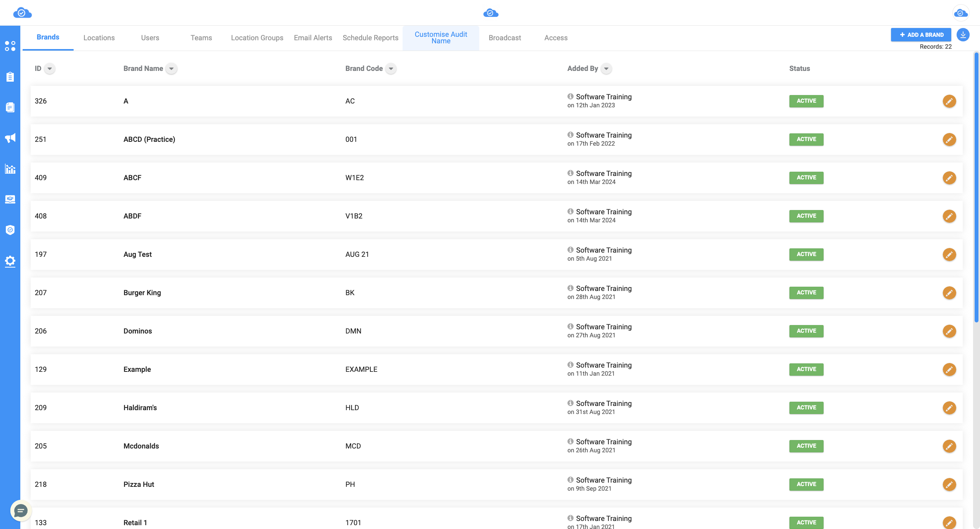Edit Aug Test brand pencil icon
Screen dimensions: 980x529
949,255
